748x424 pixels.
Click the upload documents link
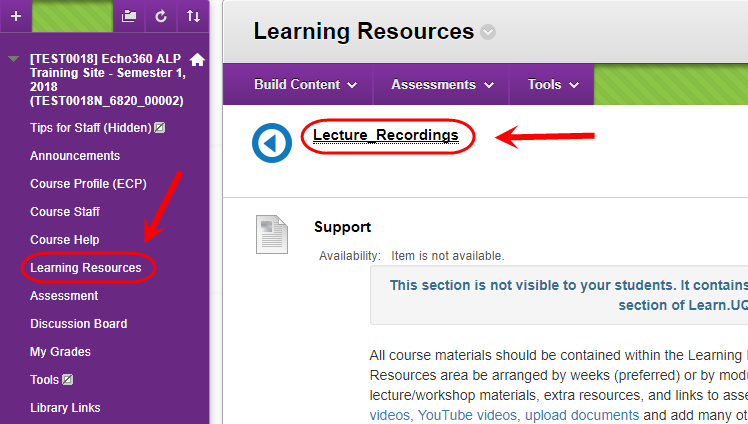pyautogui.click(x=582, y=415)
